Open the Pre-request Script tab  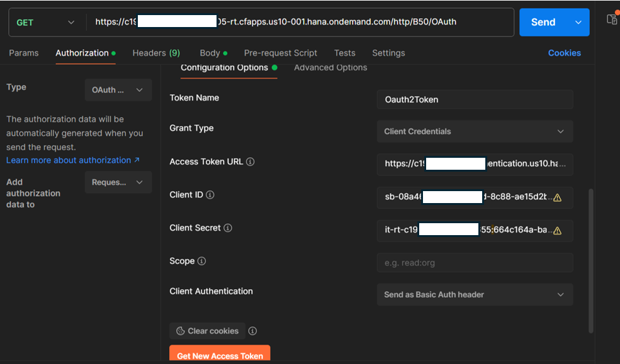[x=280, y=53]
